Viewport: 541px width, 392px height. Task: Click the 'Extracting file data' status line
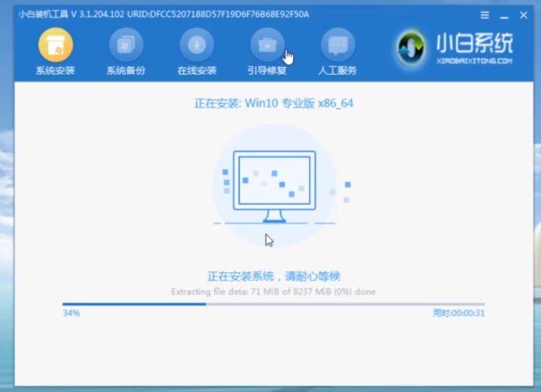coord(274,291)
